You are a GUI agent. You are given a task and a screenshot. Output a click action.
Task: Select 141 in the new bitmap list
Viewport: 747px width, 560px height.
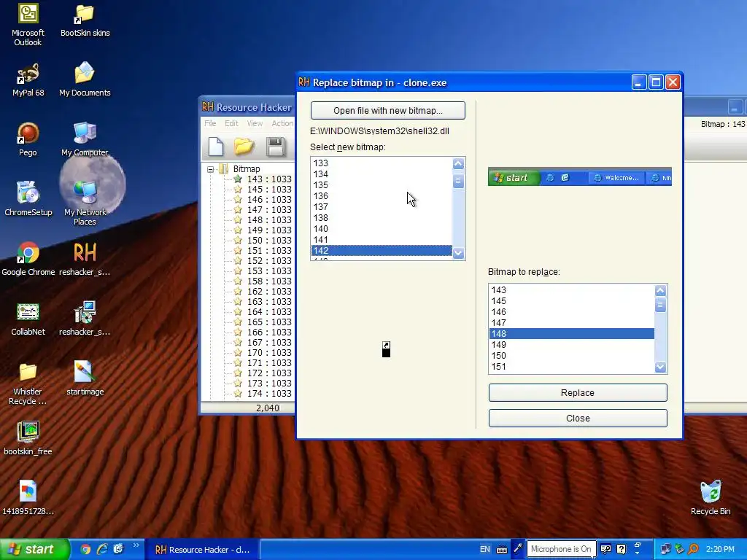coord(382,239)
